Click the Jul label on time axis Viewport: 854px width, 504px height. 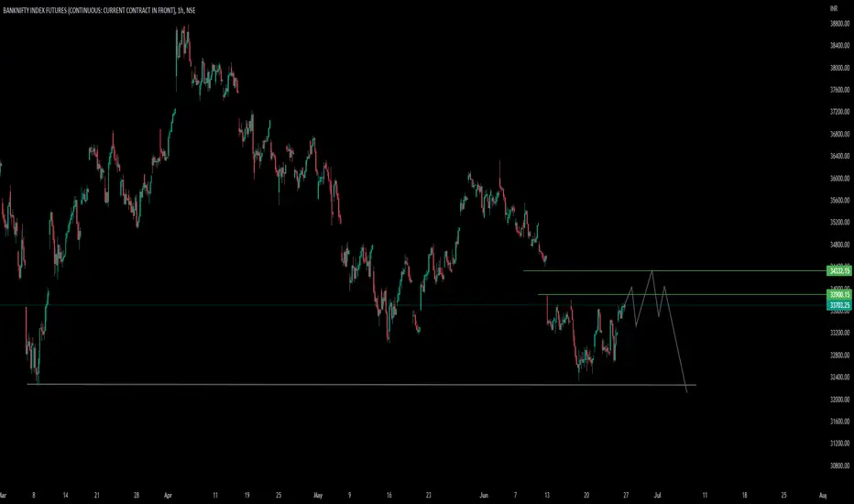[657, 495]
